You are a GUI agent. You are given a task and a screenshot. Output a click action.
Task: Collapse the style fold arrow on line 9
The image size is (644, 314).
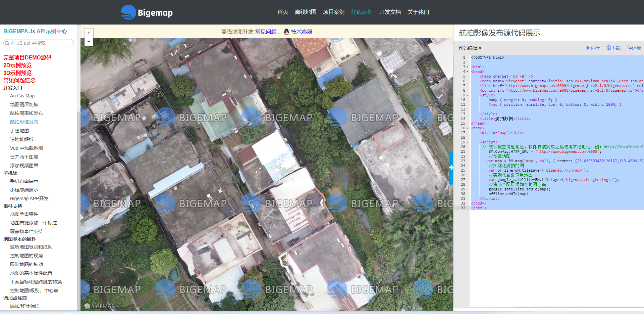coord(468,95)
